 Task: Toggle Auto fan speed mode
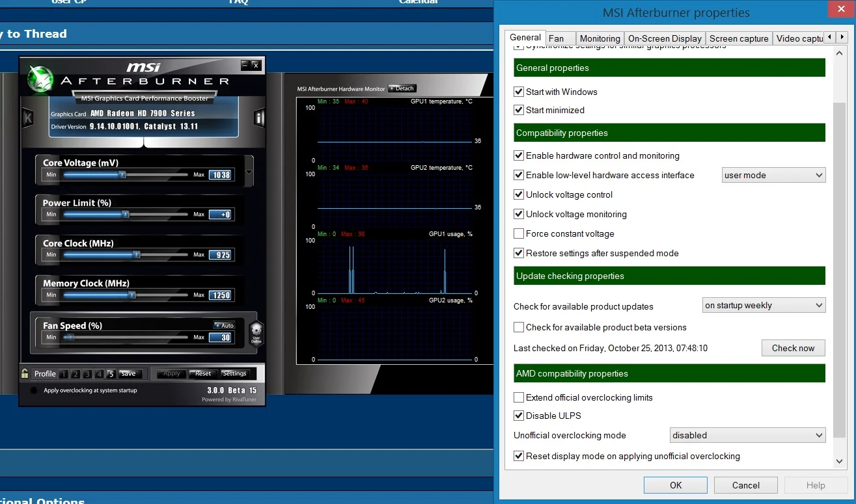point(225,325)
